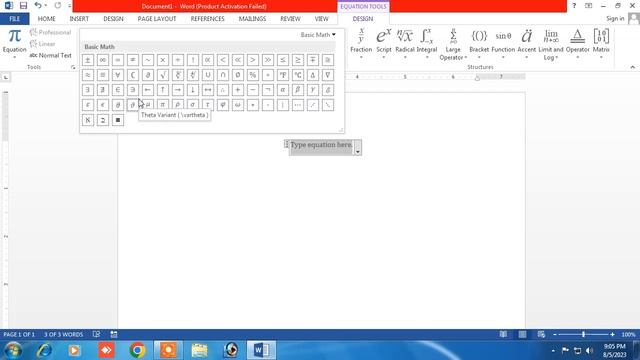Open the Function structures menu
This screenshot has width=640, height=360.
pos(503,45)
